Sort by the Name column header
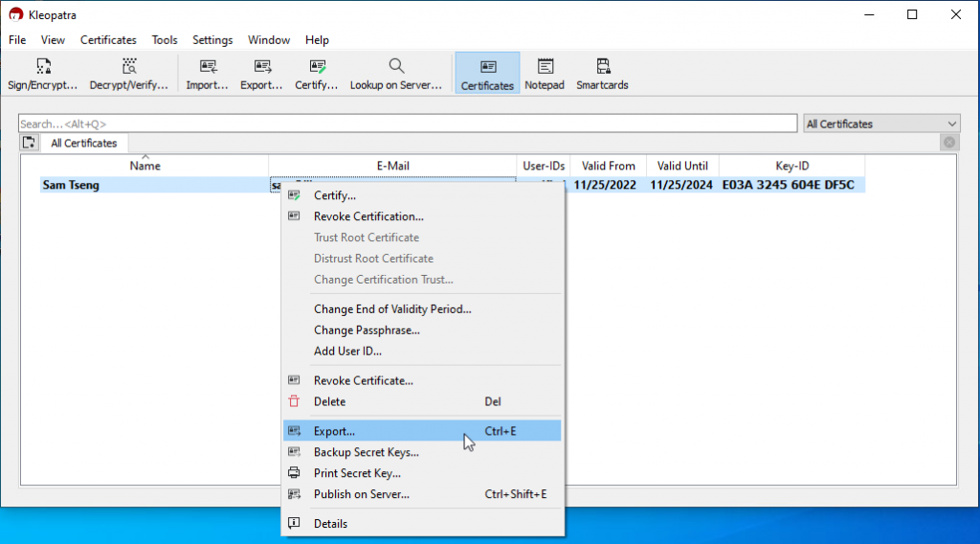980x544 pixels. (x=145, y=166)
